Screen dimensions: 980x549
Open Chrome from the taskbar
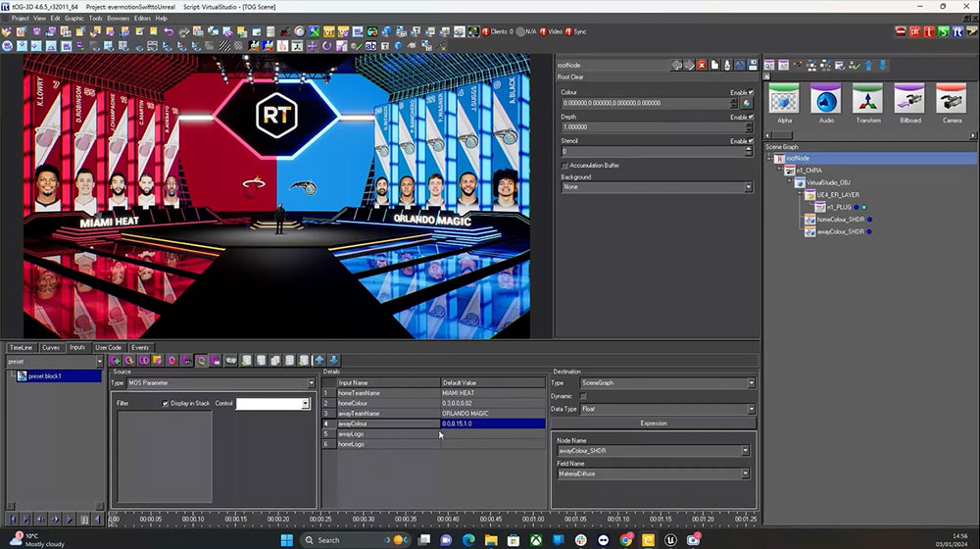[625, 539]
